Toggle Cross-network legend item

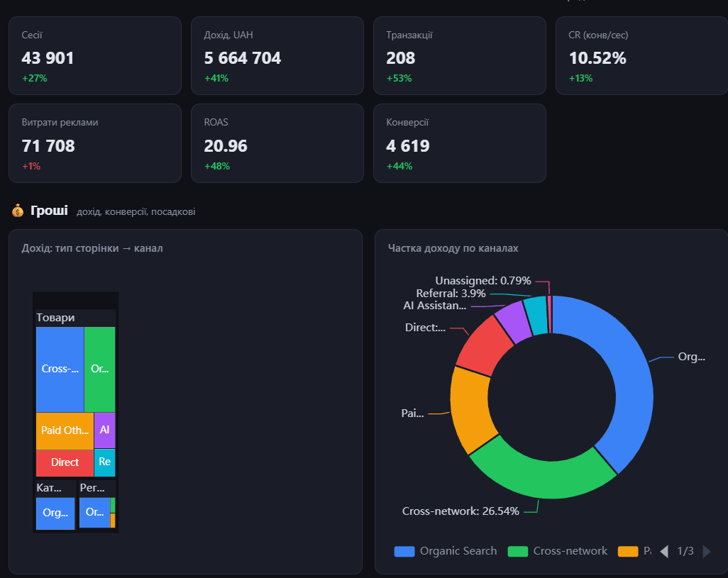click(558, 551)
